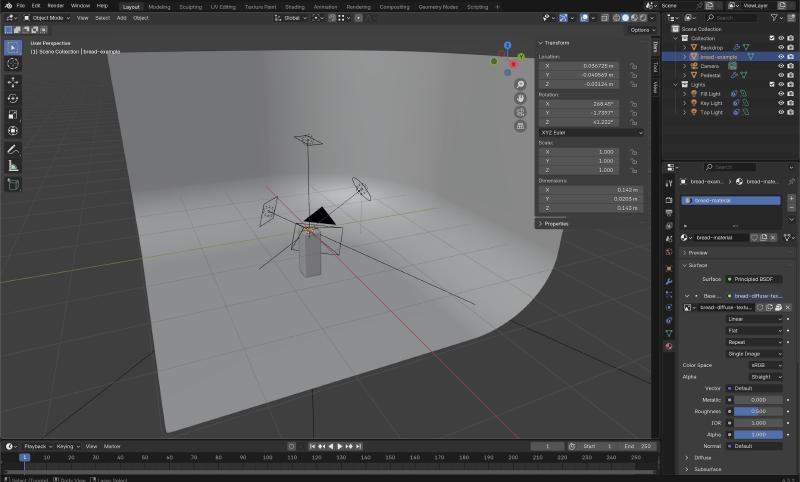Toggle visibility eye for Pedestal

(x=781, y=75)
